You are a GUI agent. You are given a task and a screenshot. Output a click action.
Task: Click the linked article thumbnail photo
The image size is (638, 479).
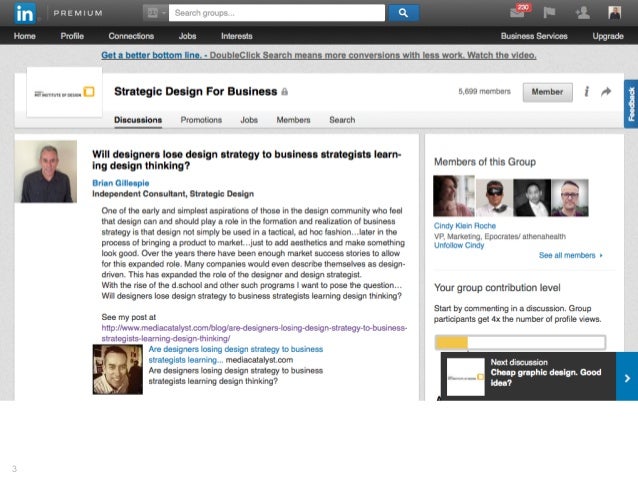[118, 369]
